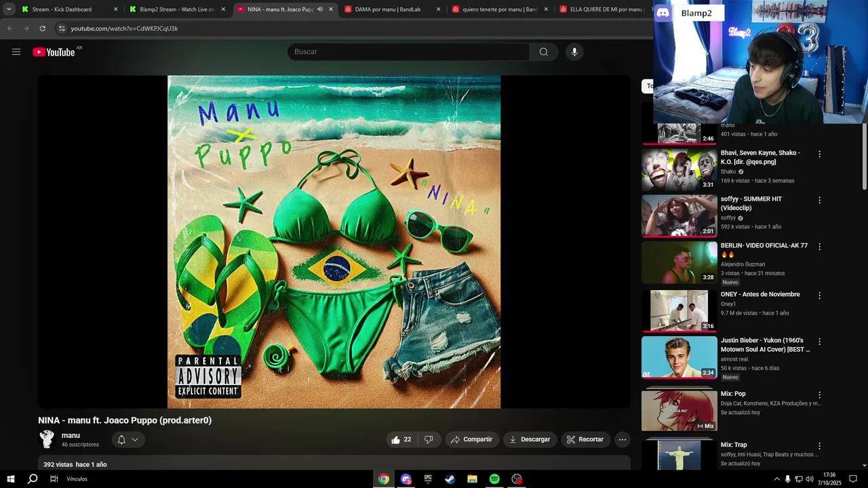Open File Explorer from the taskbar
This screenshot has height=488, width=868.
point(472,479)
